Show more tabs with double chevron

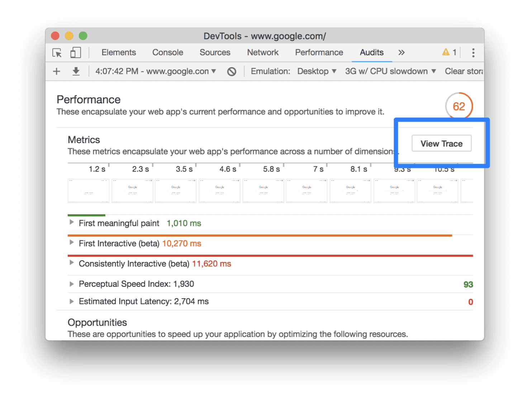coord(401,53)
